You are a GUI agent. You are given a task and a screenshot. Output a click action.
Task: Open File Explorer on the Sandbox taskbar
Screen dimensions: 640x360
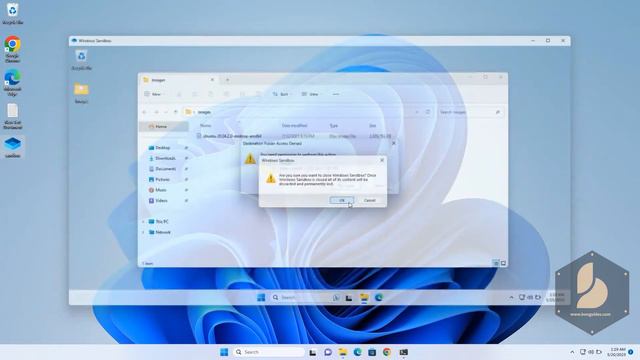364,298
